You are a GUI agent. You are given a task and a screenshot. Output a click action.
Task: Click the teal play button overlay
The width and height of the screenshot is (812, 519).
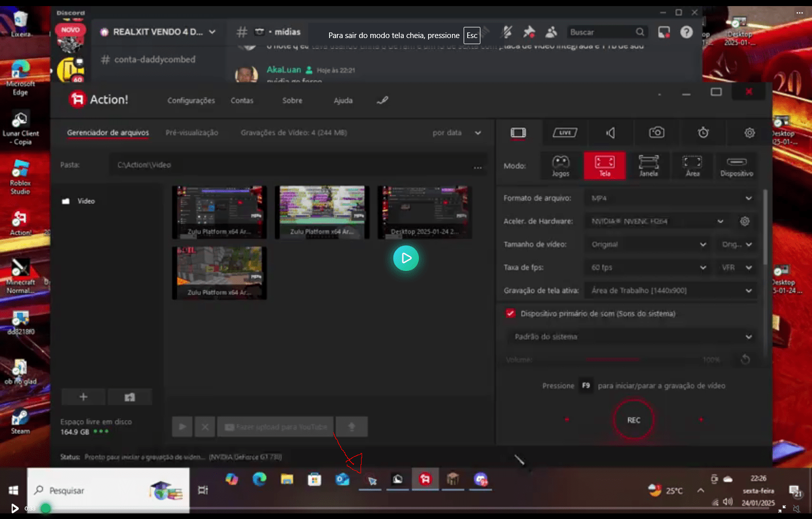tap(406, 258)
